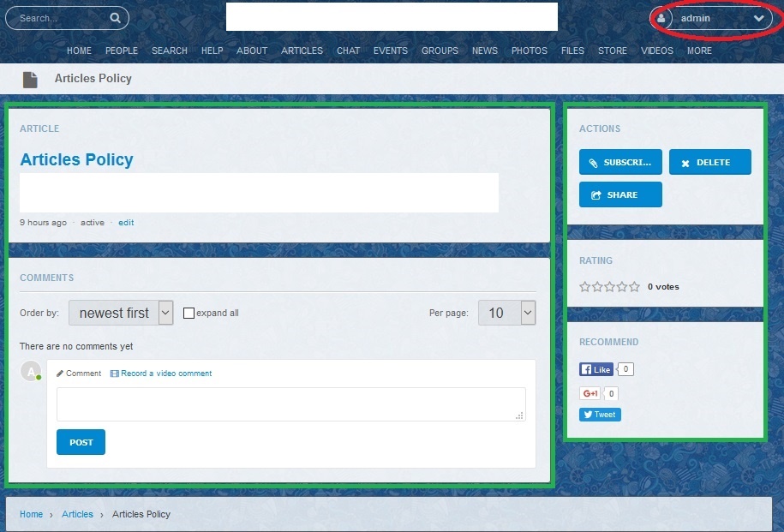Open the MORE navigation menu
The width and height of the screenshot is (784, 532).
click(x=699, y=51)
